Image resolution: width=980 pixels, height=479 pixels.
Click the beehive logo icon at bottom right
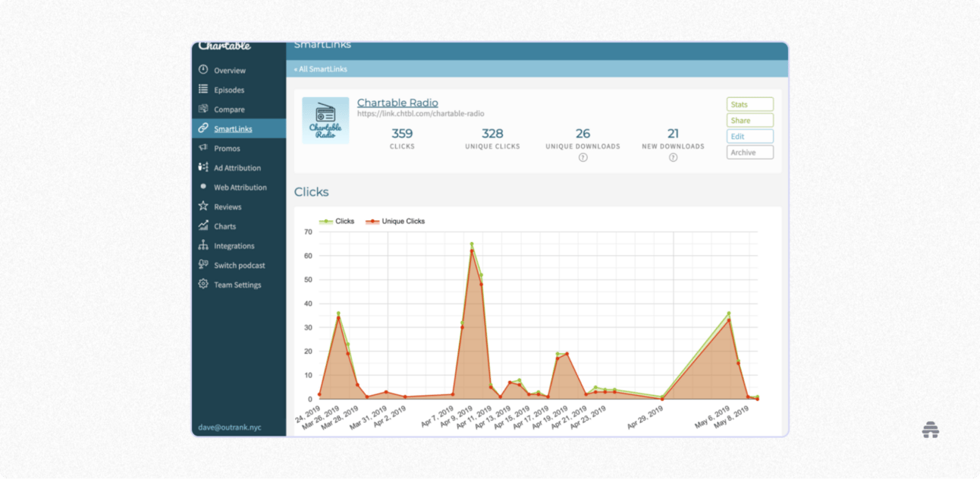(x=931, y=430)
